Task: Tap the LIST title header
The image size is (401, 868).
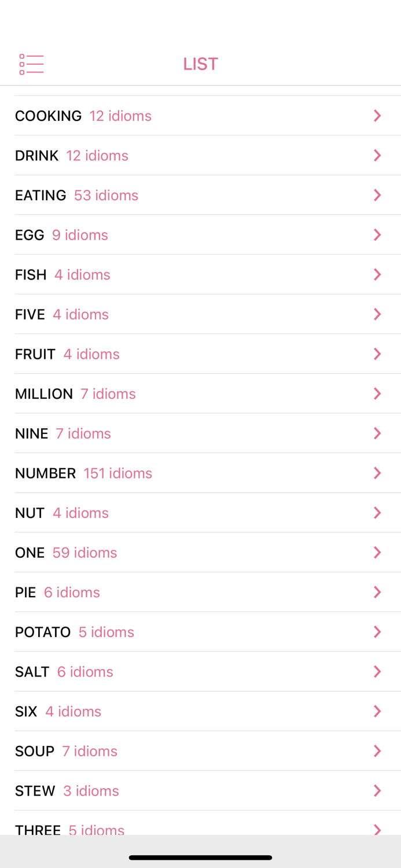Action: (x=200, y=64)
